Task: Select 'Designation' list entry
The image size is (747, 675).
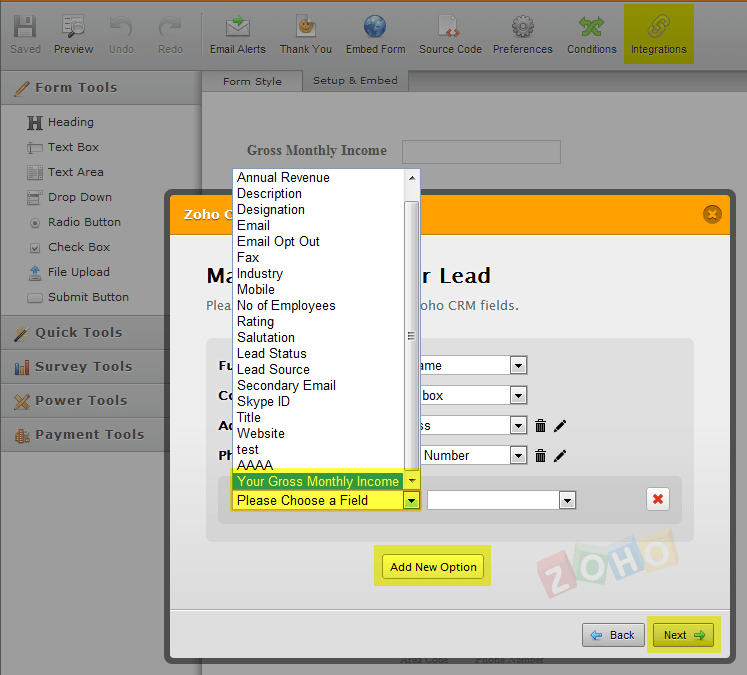Action: click(x=318, y=210)
